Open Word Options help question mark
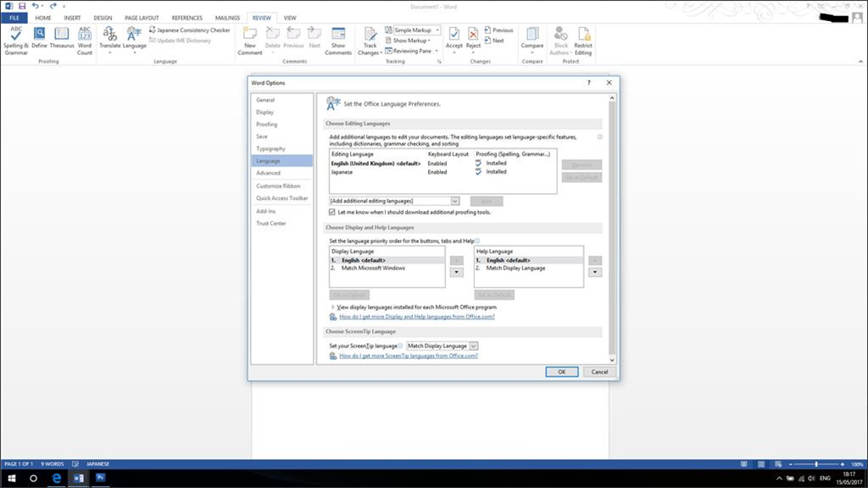This screenshot has height=488, width=868. coord(588,82)
